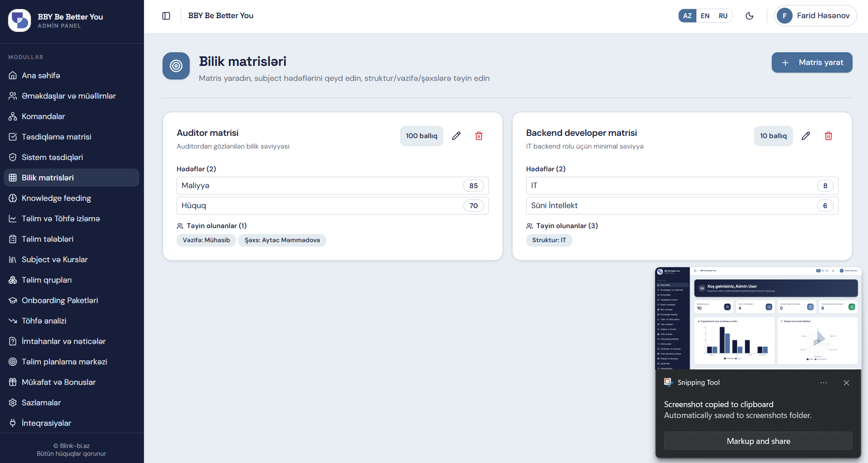The image size is (868, 463).
Task: Go to Komandalar page
Action: pyautogui.click(x=71, y=116)
